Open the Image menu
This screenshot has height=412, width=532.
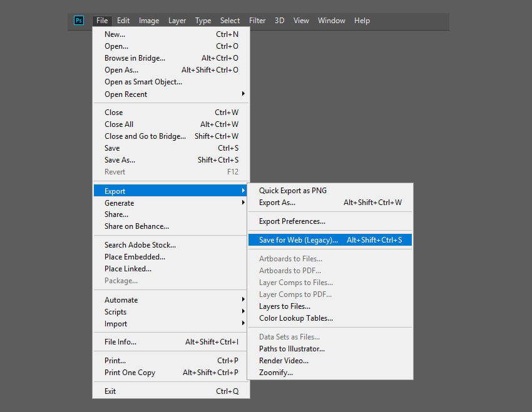(x=149, y=21)
